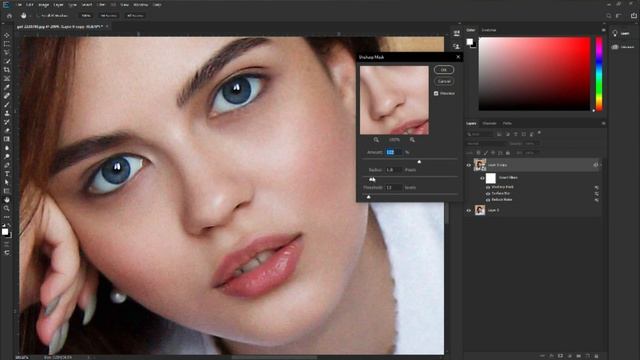Click Fill Screen in options bar
This screenshot has height=360, width=640.
pos(135,16)
